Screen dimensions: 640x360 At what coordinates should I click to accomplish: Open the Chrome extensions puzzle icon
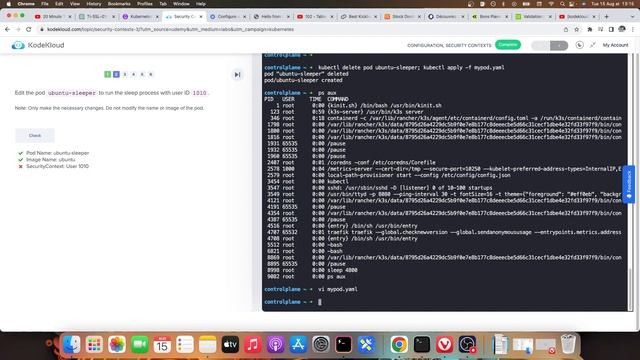[x=589, y=29]
